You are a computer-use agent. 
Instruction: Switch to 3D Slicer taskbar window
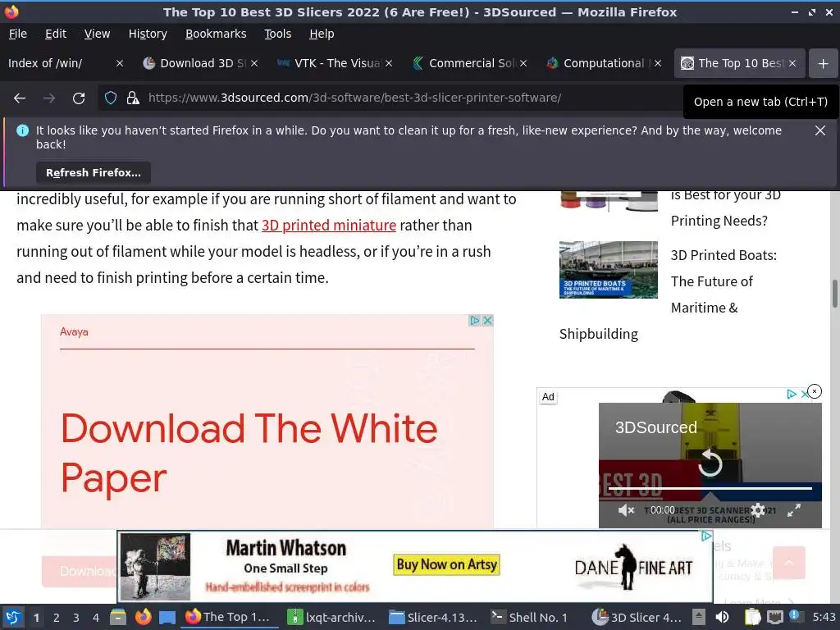637,617
